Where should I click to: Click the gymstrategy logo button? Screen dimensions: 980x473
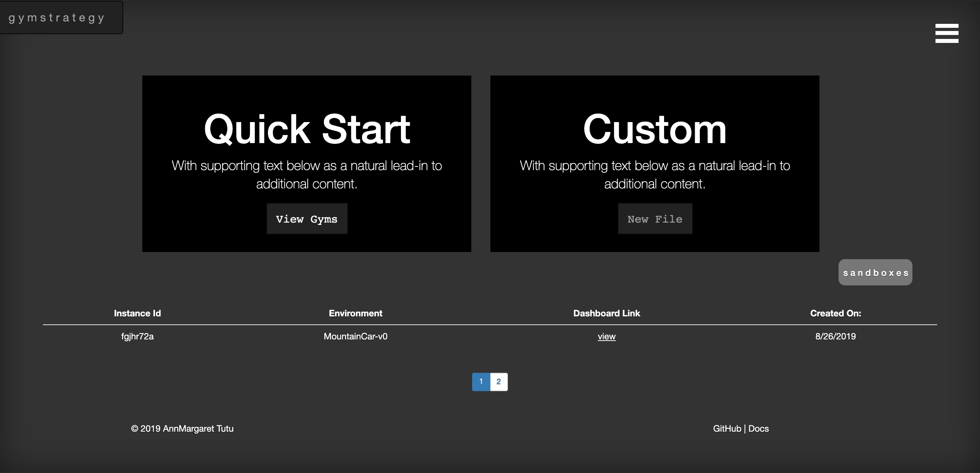tap(57, 18)
